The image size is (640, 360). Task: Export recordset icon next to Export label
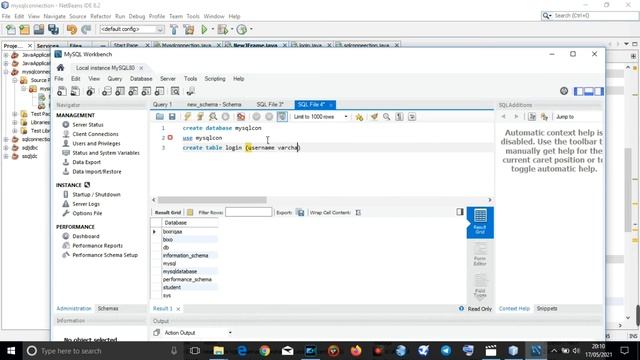point(300,212)
